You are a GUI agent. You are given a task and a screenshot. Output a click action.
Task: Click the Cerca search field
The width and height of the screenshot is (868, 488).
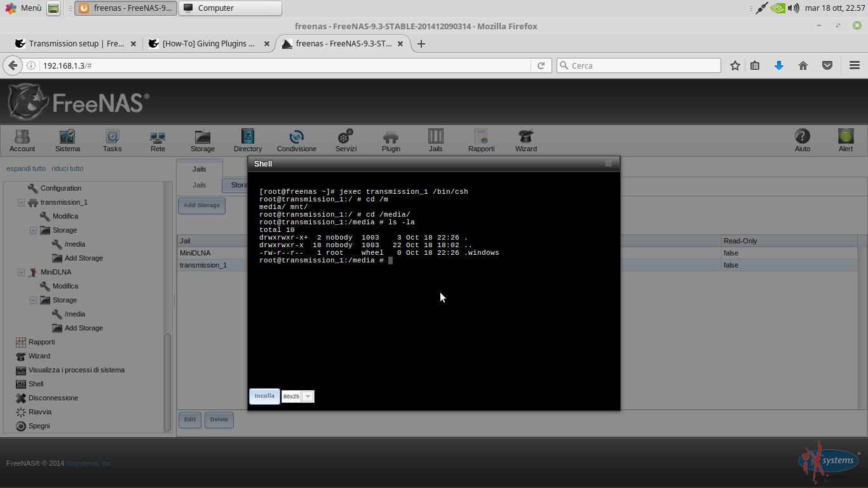click(x=639, y=65)
